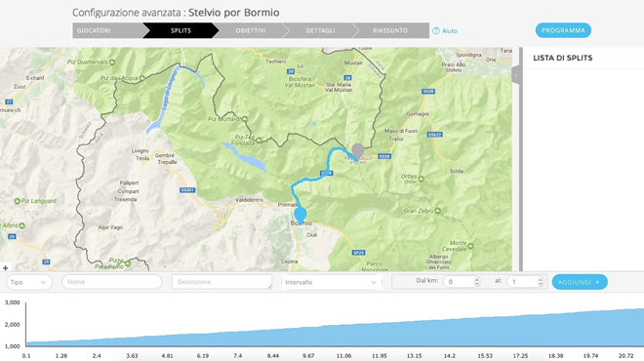Click the elevation profile at km 9.67
The height and width of the screenshot is (361, 644).
308,337
